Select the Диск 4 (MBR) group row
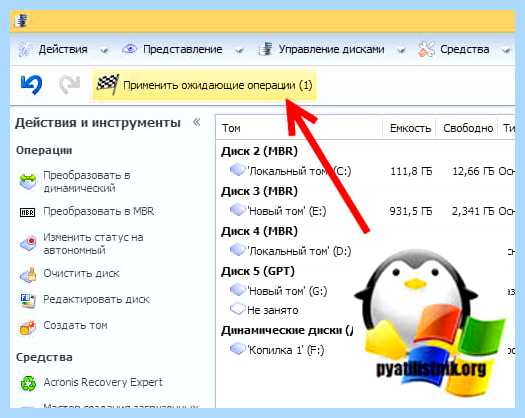Screen dimensions: 525x418 (259, 231)
